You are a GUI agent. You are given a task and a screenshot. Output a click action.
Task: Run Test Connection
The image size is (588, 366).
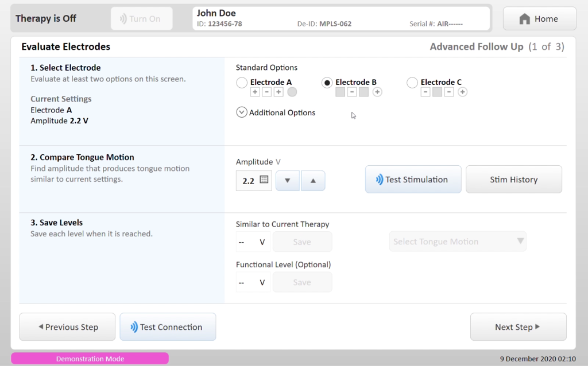(x=168, y=326)
